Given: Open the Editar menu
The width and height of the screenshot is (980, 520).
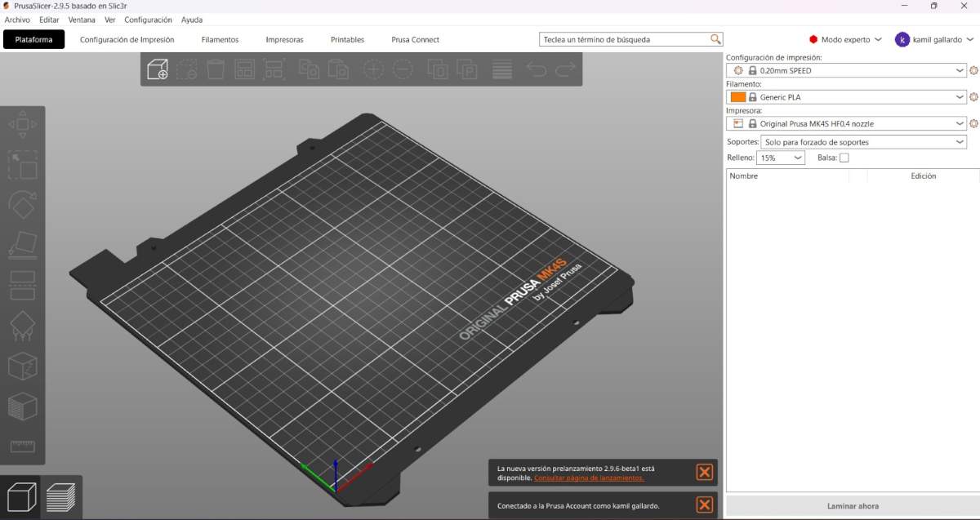Looking at the screenshot, I should [x=49, y=20].
